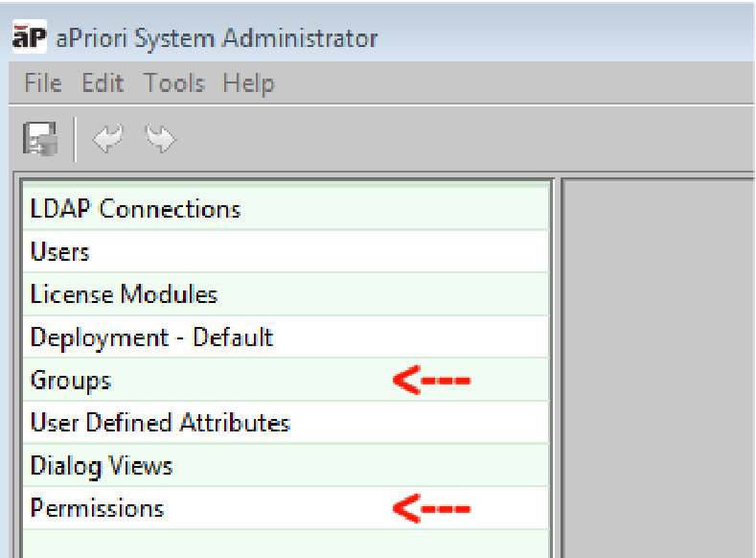756x558 pixels.
Task: Select the Users entry
Action: point(60,252)
